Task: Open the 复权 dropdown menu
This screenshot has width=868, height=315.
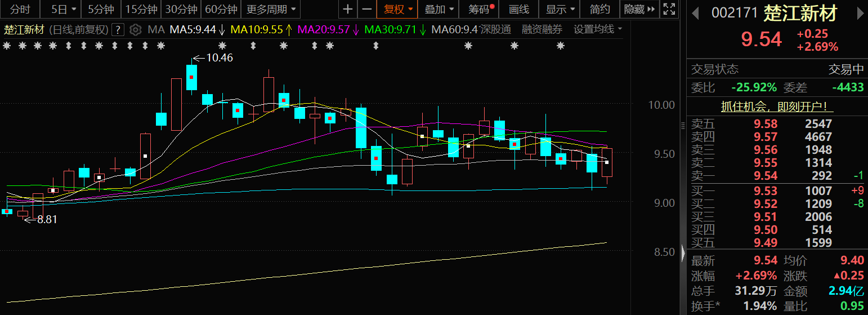Action: [x=398, y=9]
